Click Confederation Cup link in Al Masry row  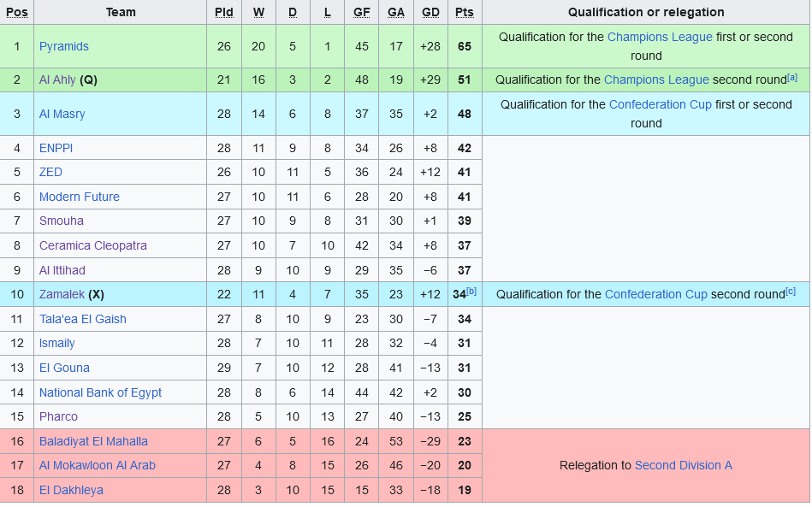(x=660, y=104)
